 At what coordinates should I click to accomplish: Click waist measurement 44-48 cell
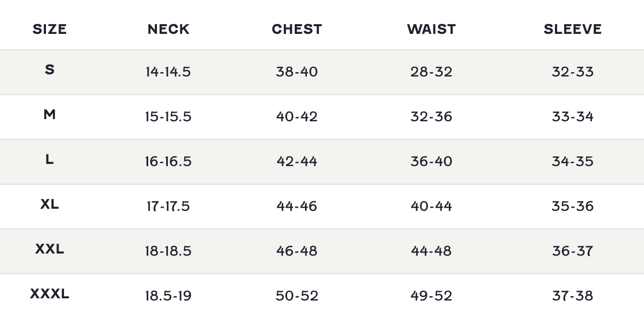pyautogui.click(x=431, y=251)
